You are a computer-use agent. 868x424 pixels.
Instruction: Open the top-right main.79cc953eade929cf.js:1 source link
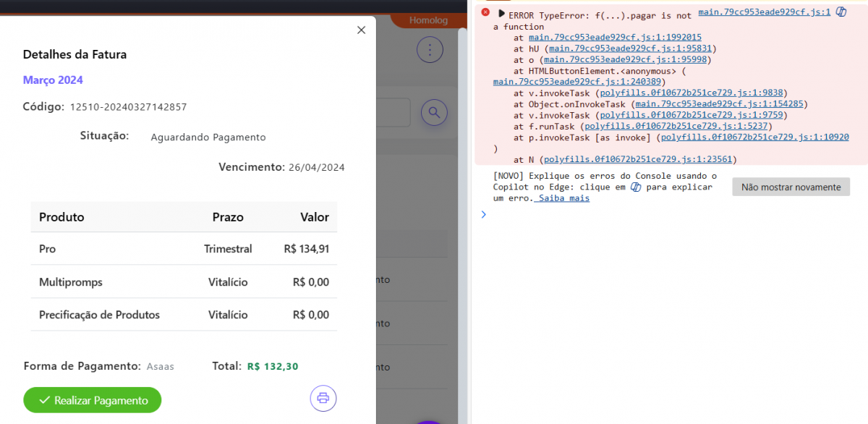pyautogui.click(x=764, y=12)
